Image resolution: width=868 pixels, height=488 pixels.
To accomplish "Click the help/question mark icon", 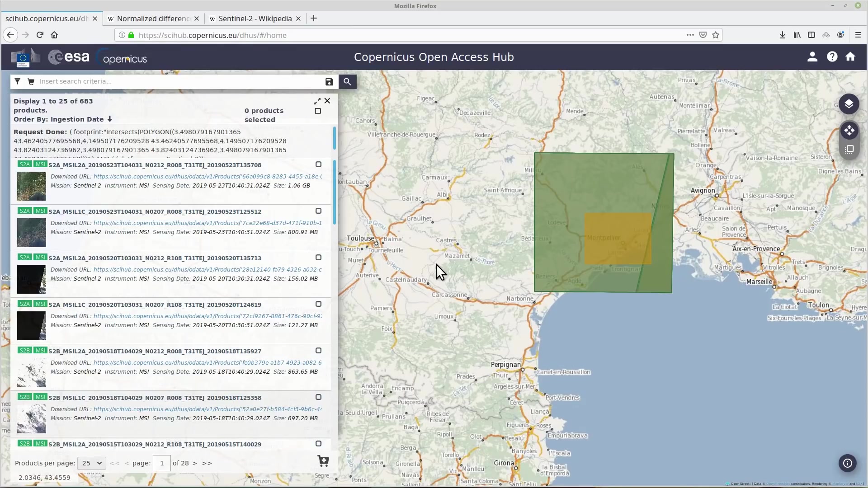I will (x=832, y=56).
